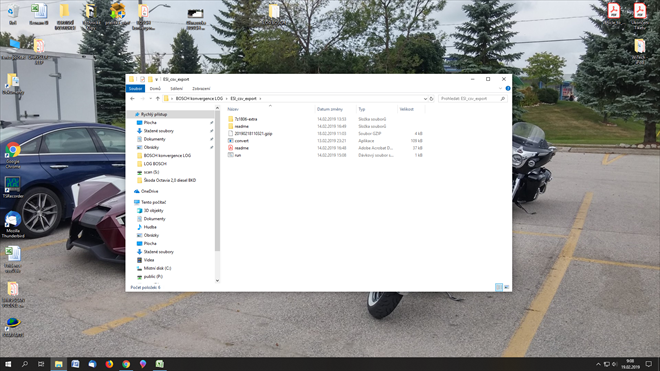Open the Sdílení ribbon tab
The image size is (660, 371).
[176, 88]
